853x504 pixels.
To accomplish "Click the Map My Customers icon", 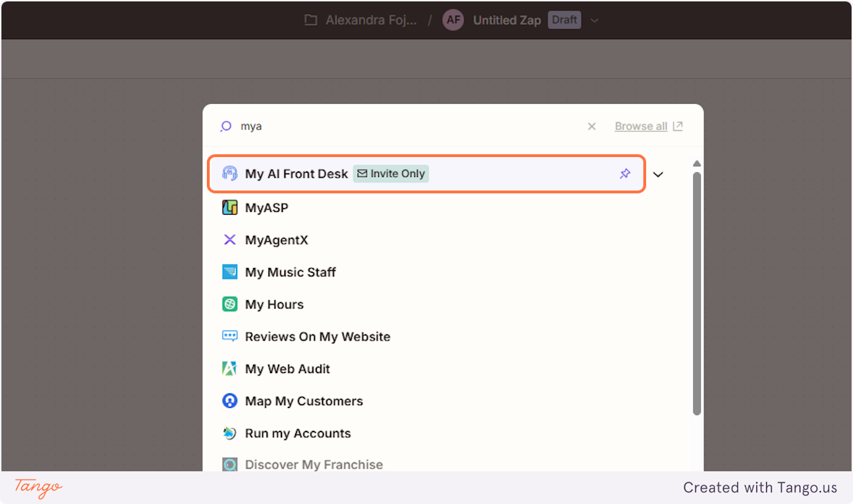I will [230, 401].
